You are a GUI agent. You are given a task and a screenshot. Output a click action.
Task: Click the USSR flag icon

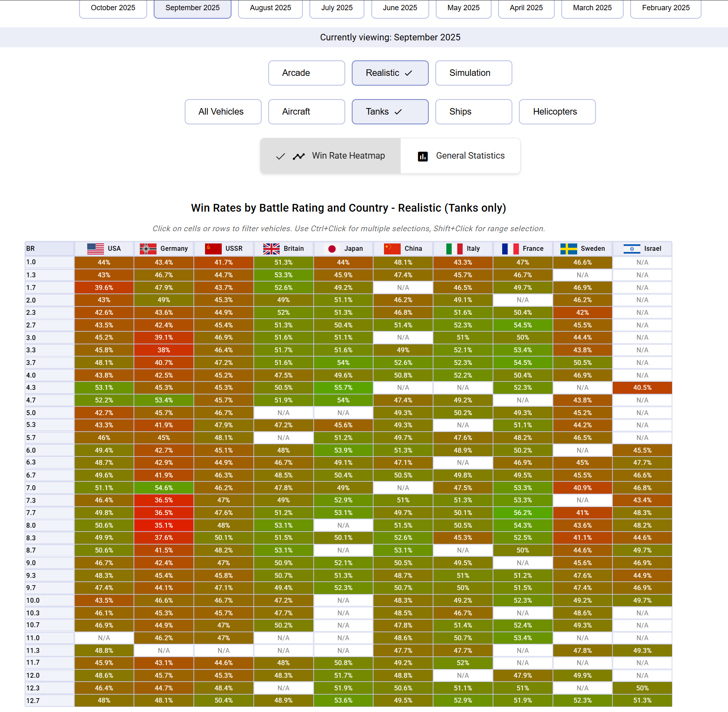click(213, 248)
